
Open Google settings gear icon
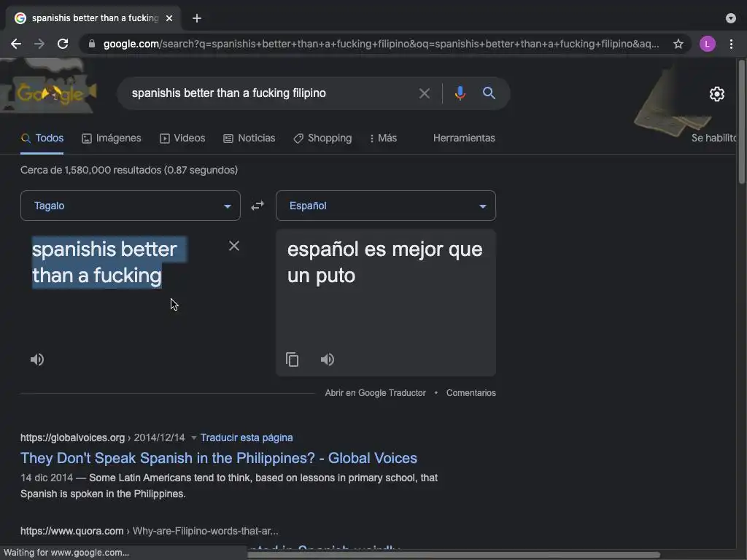tap(716, 94)
